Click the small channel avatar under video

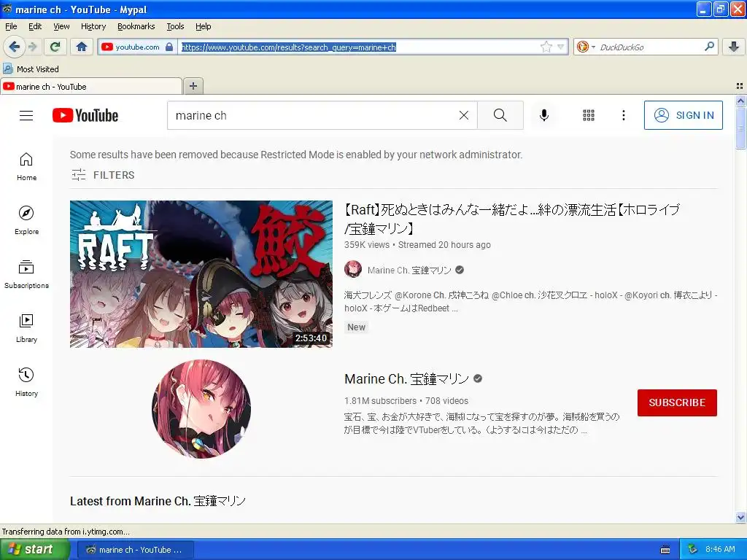pos(353,270)
